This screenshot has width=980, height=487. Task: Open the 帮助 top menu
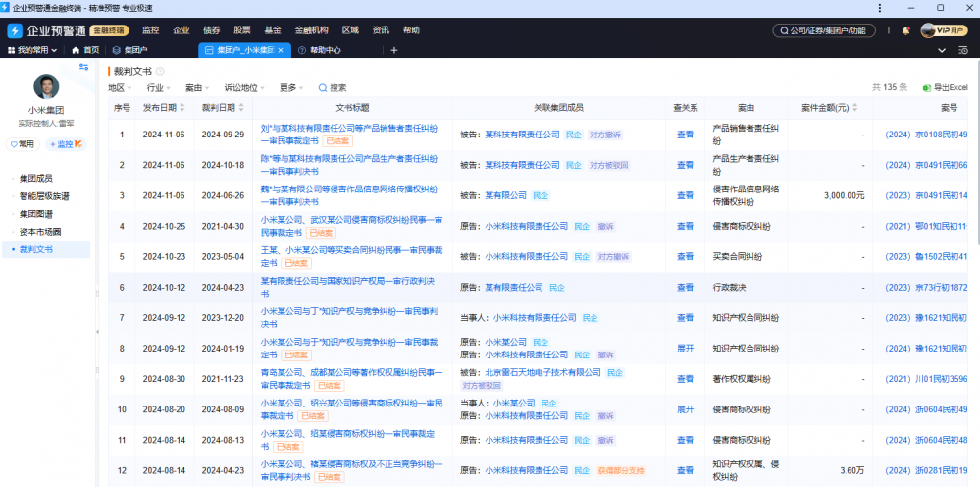coord(411,30)
